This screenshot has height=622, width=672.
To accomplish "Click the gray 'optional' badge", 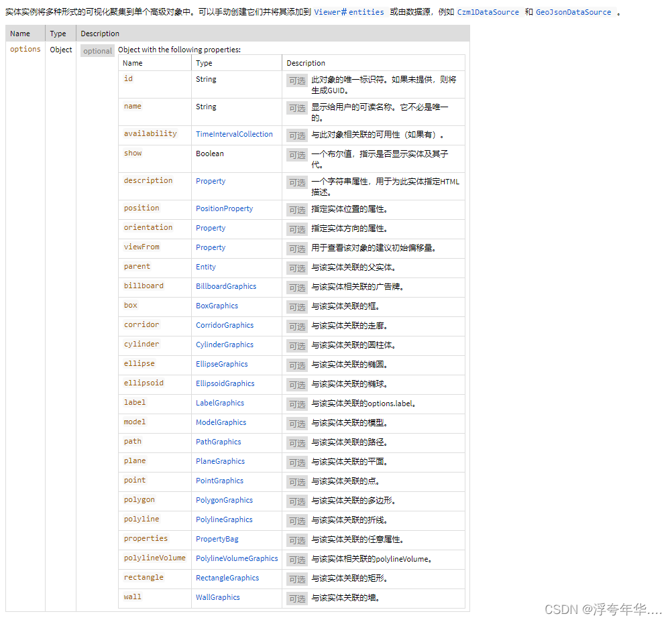I will click(x=97, y=51).
